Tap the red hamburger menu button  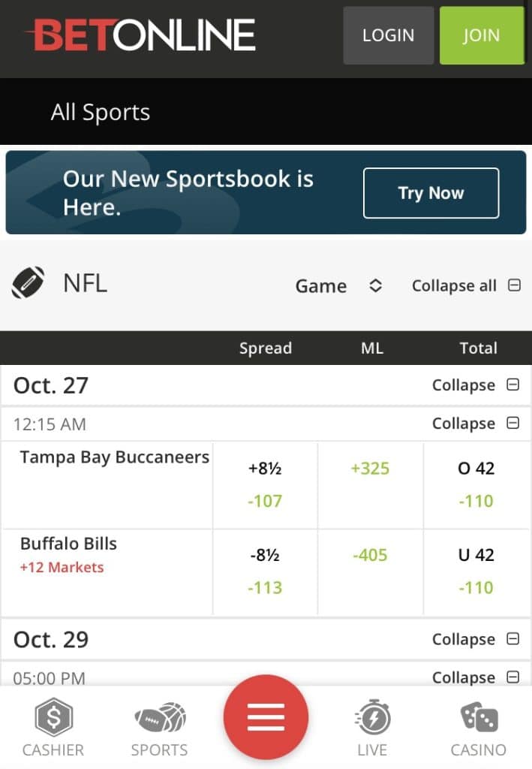tap(266, 717)
